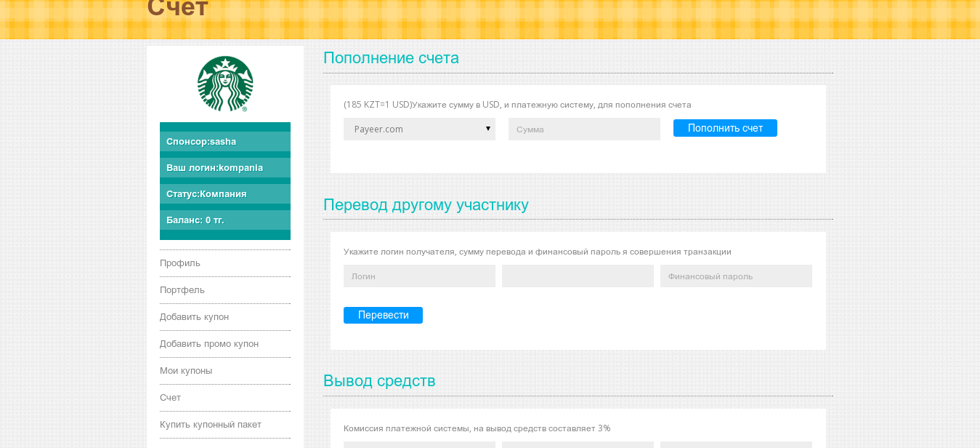Click the Перевести button
Image resolution: width=980 pixels, height=448 pixels.
(x=383, y=315)
